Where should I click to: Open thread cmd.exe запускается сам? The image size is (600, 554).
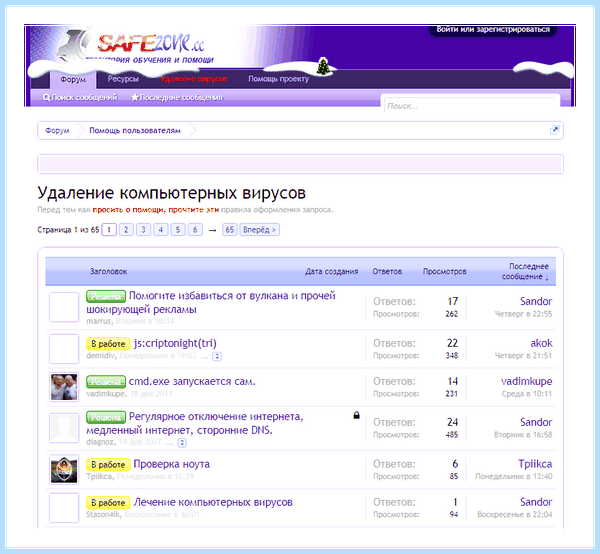[x=192, y=381]
